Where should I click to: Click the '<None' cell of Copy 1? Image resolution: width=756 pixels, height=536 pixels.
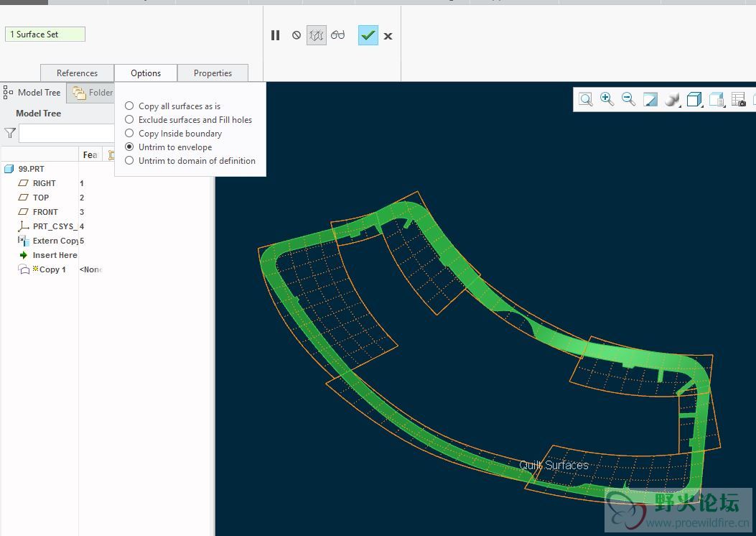(90, 269)
